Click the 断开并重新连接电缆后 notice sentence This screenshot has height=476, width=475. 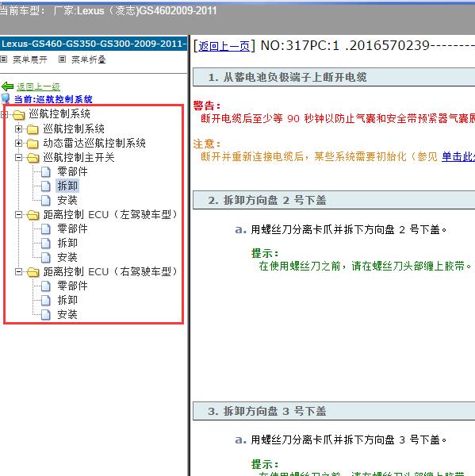tap(319, 156)
